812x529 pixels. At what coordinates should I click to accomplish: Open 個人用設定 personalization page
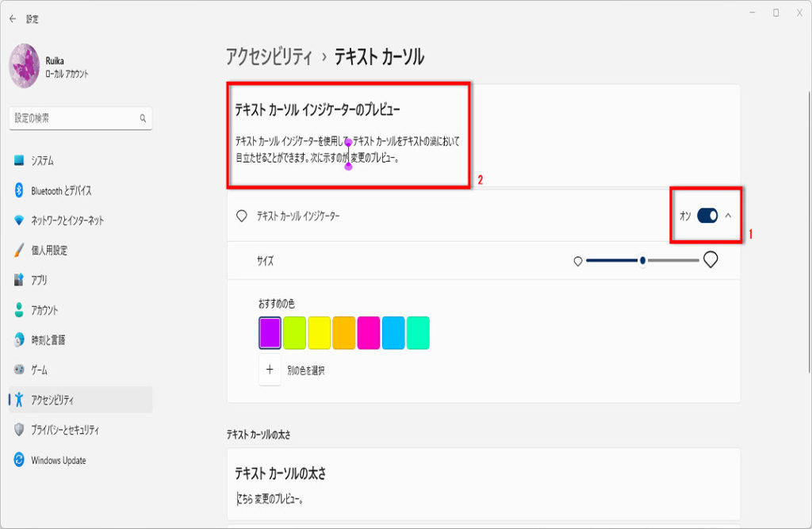click(48, 251)
